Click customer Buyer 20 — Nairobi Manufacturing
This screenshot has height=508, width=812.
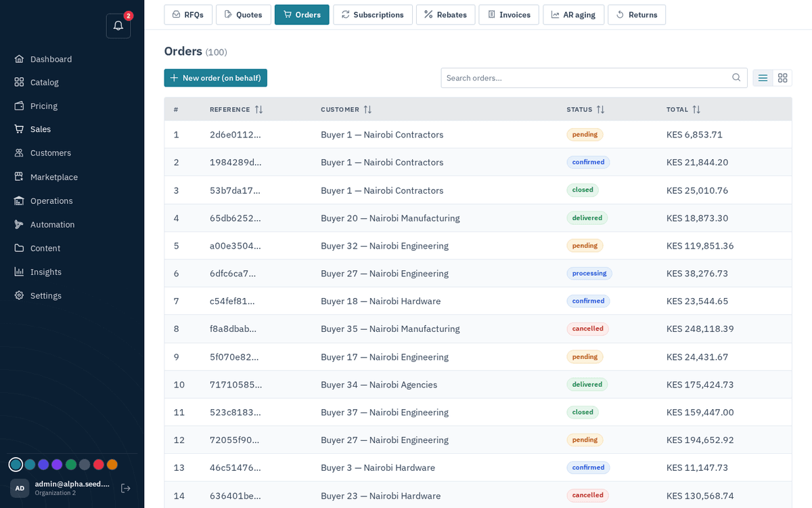[390, 218]
